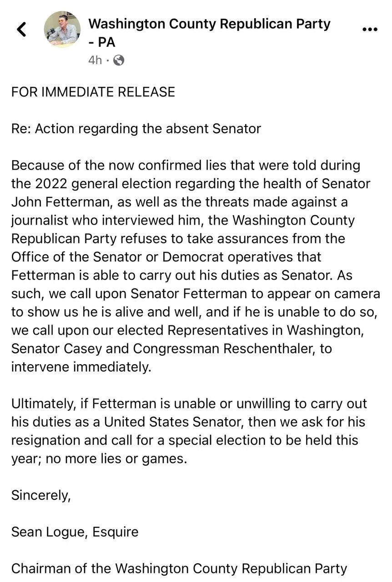Viewport: 392px width, 582px height.
Task: Open the page's profile picture
Action: pos(62,30)
